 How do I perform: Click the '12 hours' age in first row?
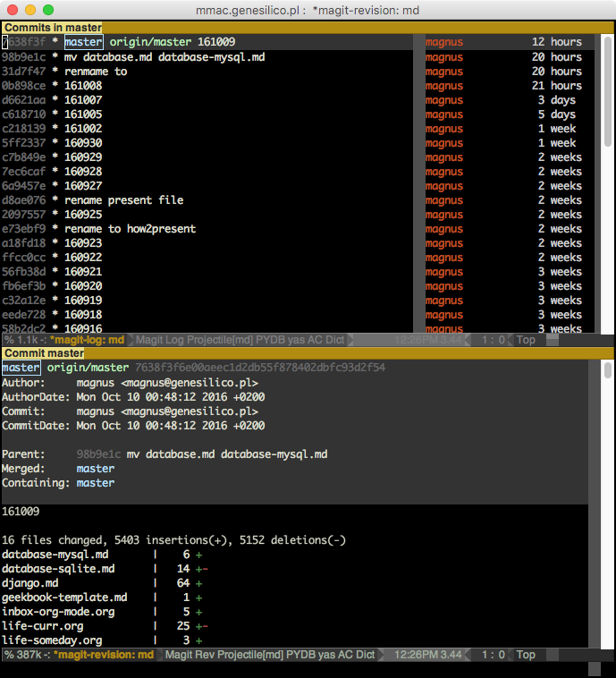click(x=557, y=42)
